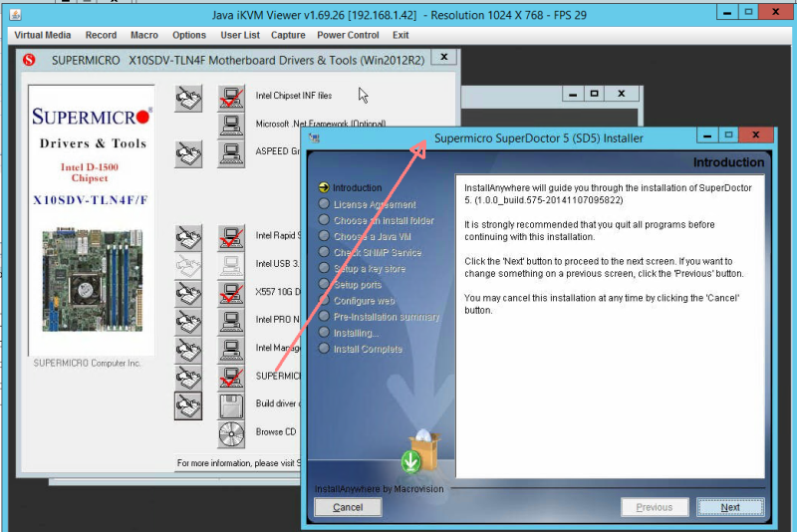Click the Supermicro logo in Drivers & Tools
The width and height of the screenshot is (797, 532).
pos(92,117)
